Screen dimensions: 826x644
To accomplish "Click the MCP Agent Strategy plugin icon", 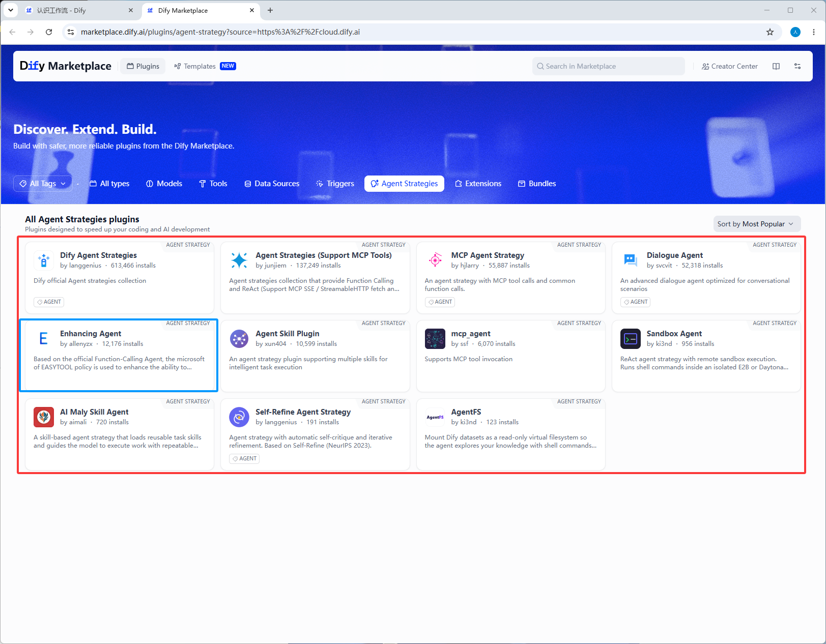I will coord(435,260).
